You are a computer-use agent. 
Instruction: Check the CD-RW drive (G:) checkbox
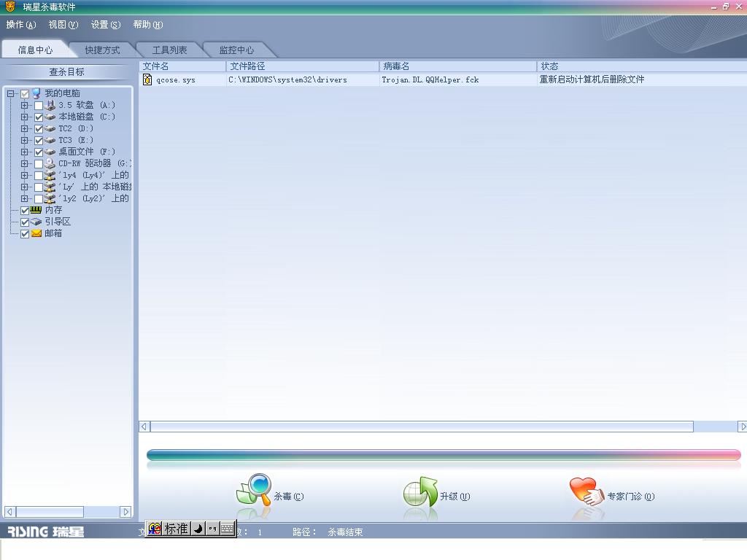39,164
